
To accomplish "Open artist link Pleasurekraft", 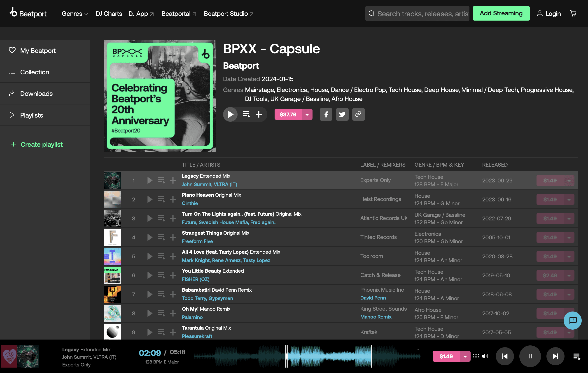I will [197, 336].
